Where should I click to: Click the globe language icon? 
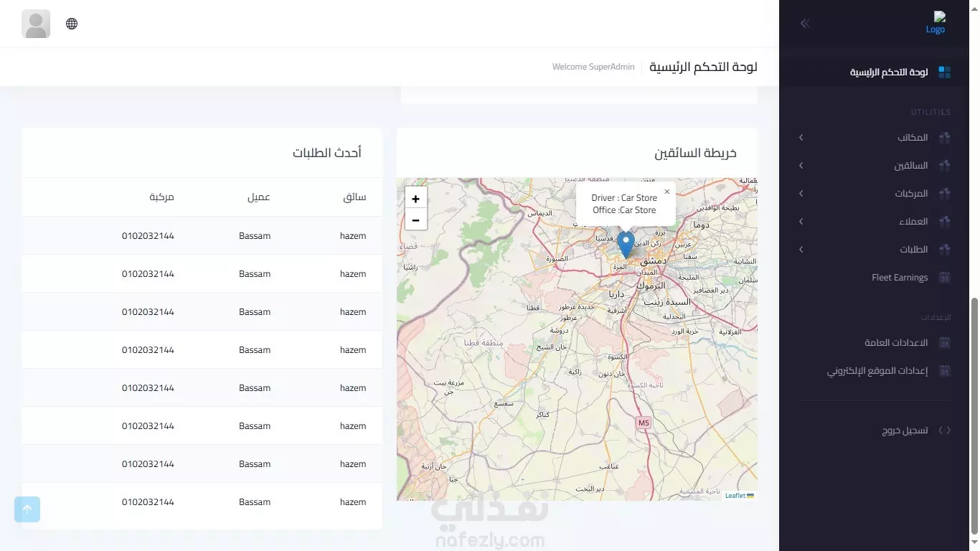click(x=72, y=24)
